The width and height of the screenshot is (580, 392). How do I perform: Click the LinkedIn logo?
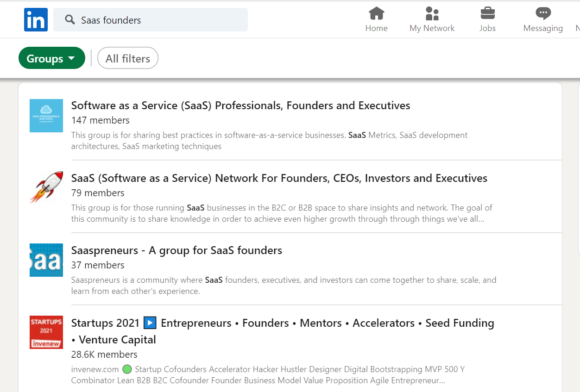[36, 20]
